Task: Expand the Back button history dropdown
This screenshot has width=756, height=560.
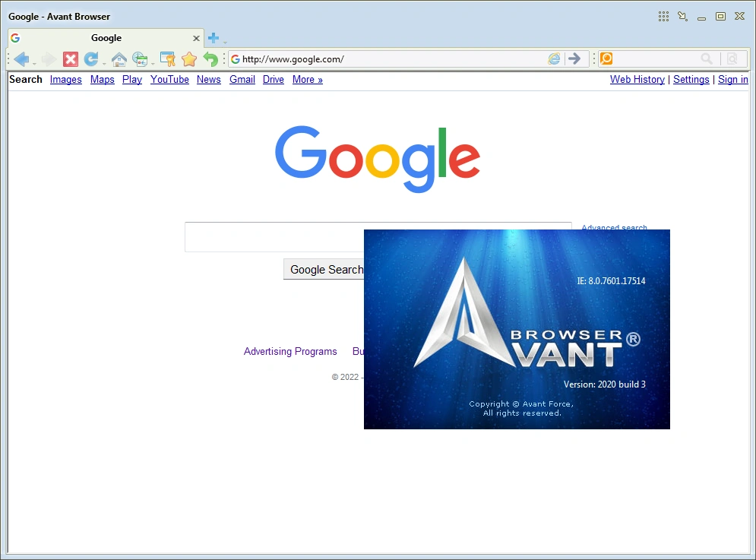Action: point(34,63)
